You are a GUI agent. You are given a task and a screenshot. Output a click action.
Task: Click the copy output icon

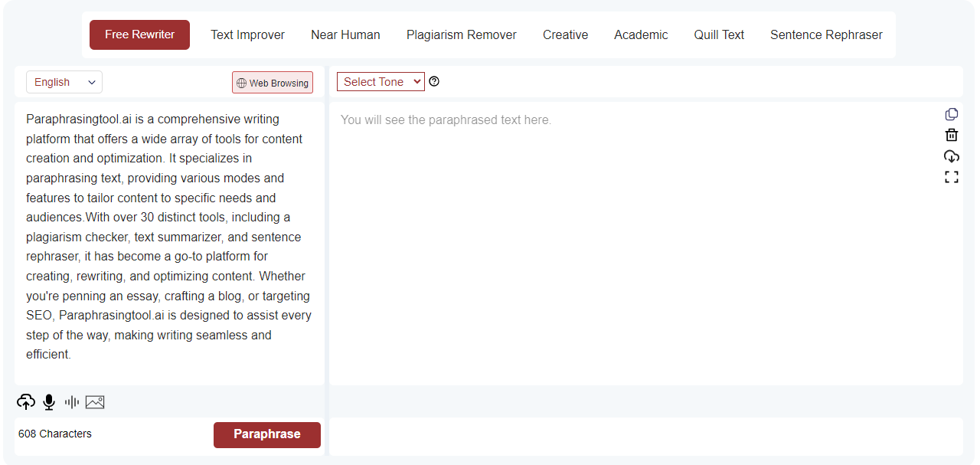point(952,114)
